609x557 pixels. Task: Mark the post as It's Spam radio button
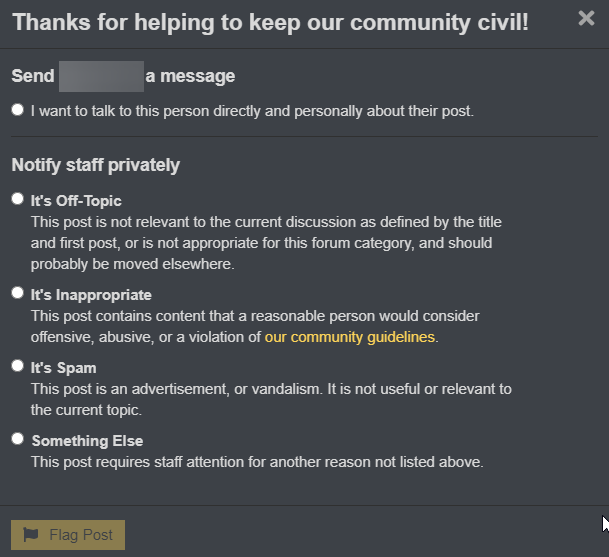pyautogui.click(x=17, y=366)
